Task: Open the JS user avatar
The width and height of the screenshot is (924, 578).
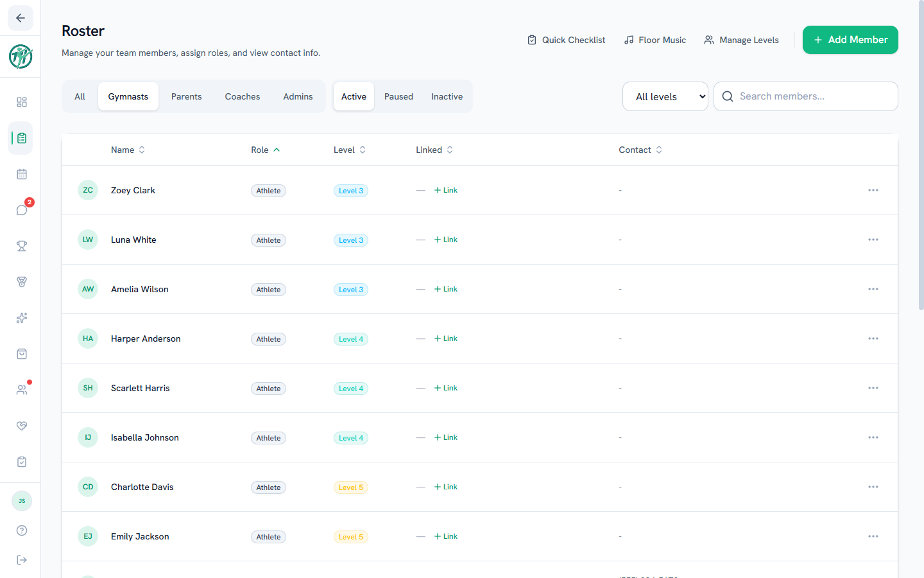Action: point(22,501)
